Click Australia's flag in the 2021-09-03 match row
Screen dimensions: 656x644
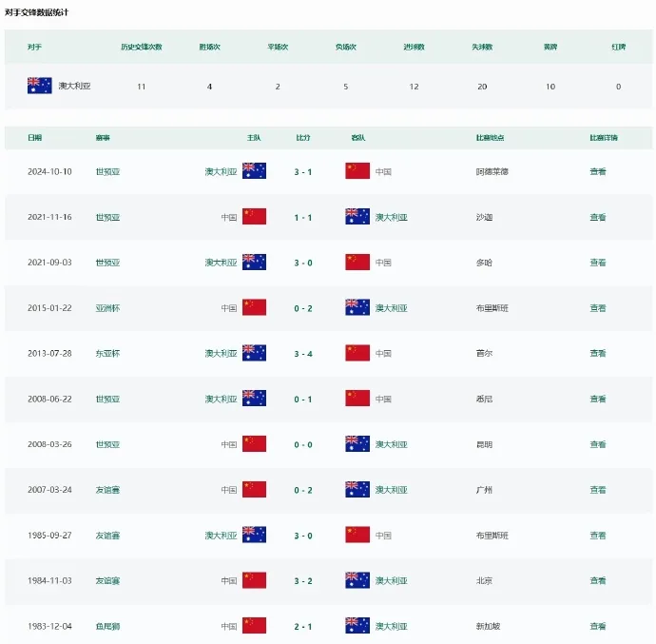click(255, 263)
